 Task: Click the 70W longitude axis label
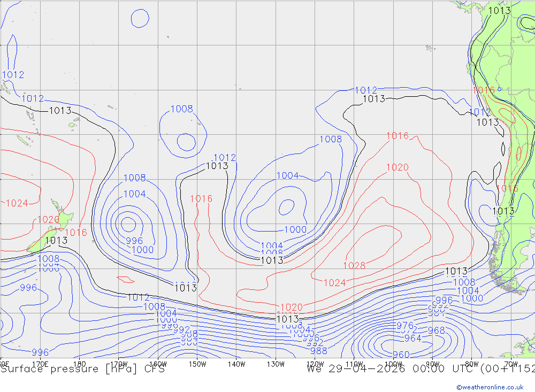(x=510, y=364)
